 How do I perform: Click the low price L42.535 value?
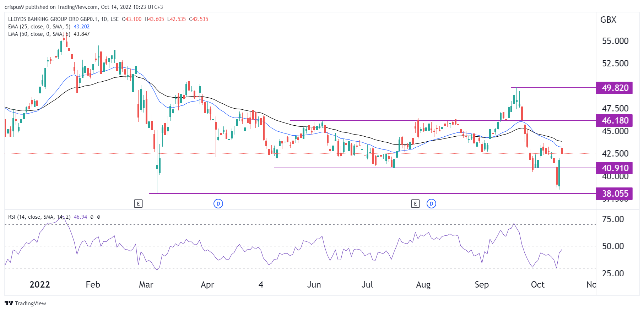177,19
